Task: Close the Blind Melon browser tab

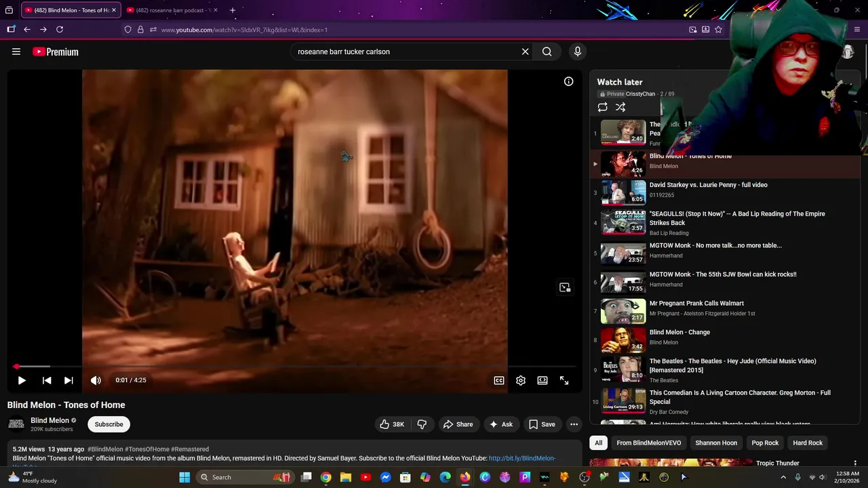Action: point(114,10)
